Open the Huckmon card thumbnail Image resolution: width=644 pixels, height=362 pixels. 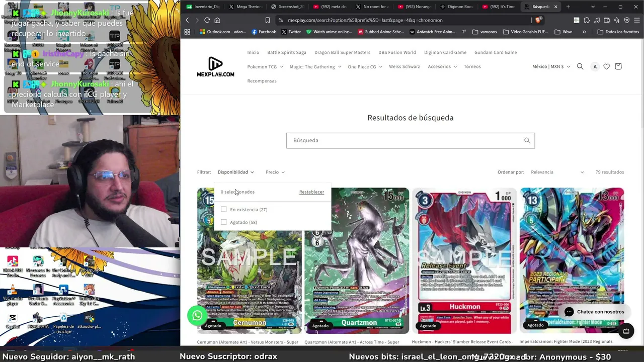464,260
